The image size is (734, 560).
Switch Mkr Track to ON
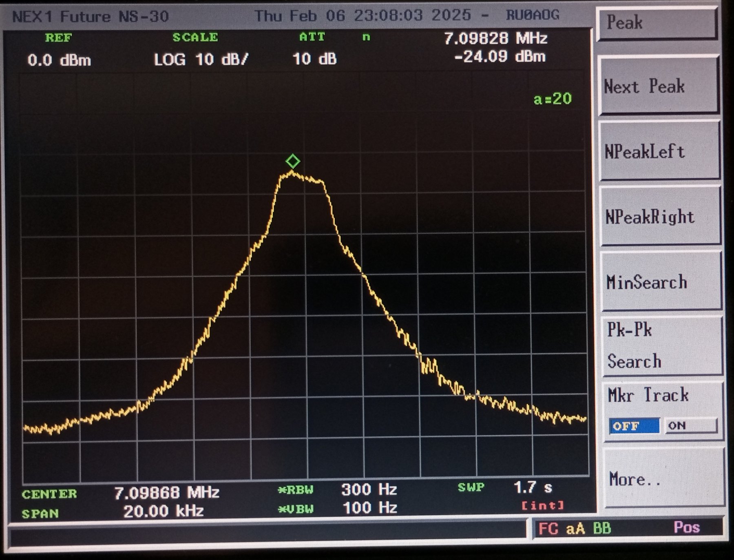click(690, 426)
